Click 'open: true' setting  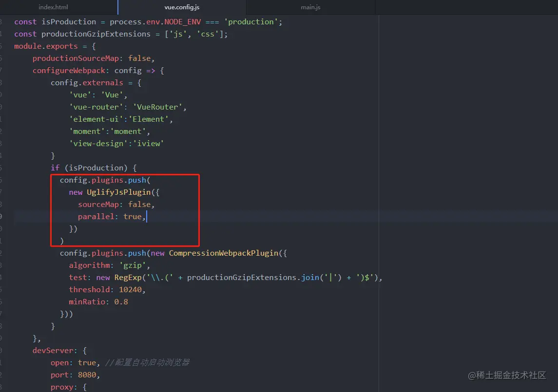click(x=75, y=363)
